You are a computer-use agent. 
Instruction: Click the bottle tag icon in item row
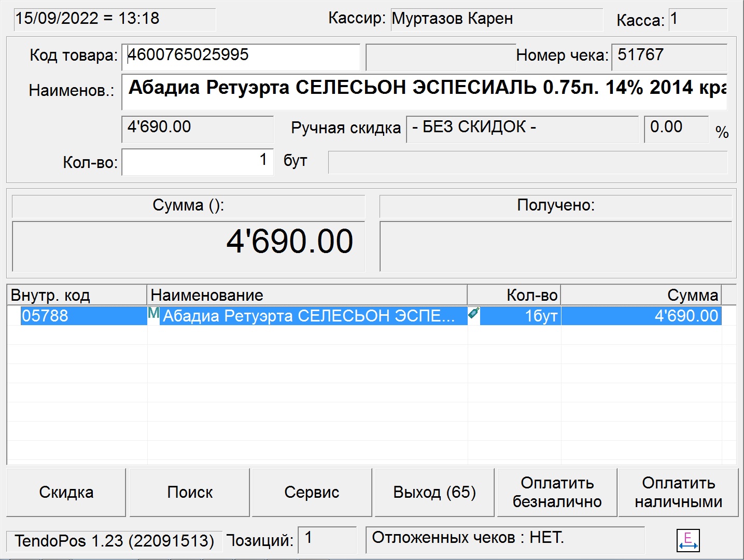pos(473,313)
